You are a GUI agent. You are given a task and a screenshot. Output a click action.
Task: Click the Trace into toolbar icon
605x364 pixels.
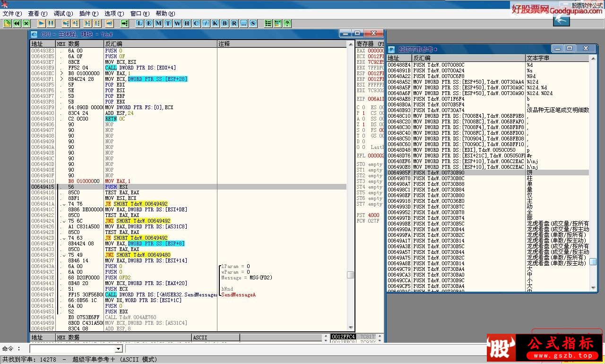87,23
